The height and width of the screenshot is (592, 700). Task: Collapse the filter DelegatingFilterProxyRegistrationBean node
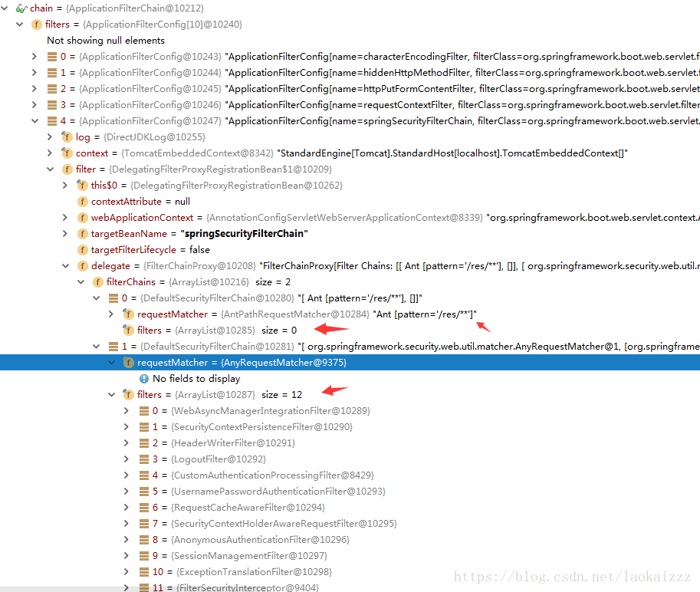coord(50,169)
